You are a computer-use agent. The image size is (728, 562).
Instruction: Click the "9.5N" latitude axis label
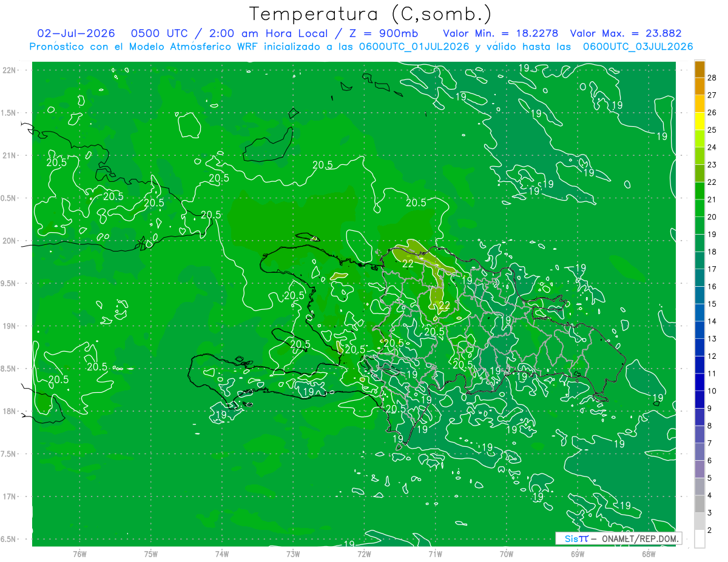click(9, 283)
